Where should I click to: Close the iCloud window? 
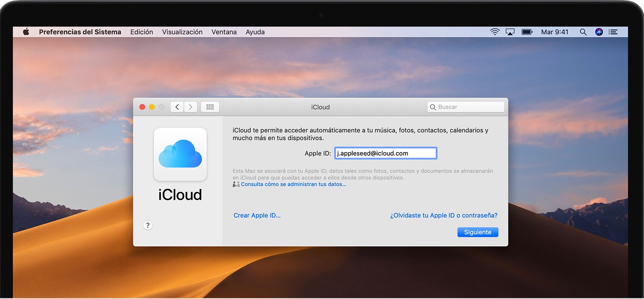(142, 107)
